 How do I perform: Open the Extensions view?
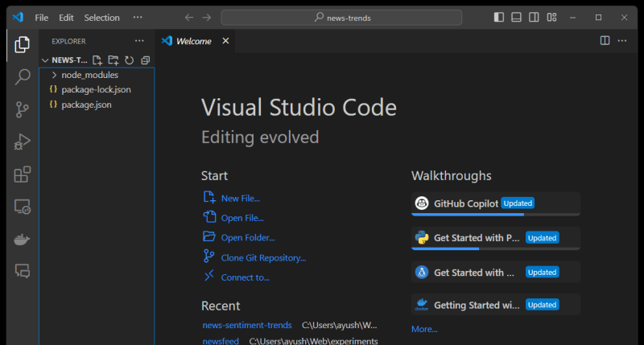pyautogui.click(x=23, y=175)
